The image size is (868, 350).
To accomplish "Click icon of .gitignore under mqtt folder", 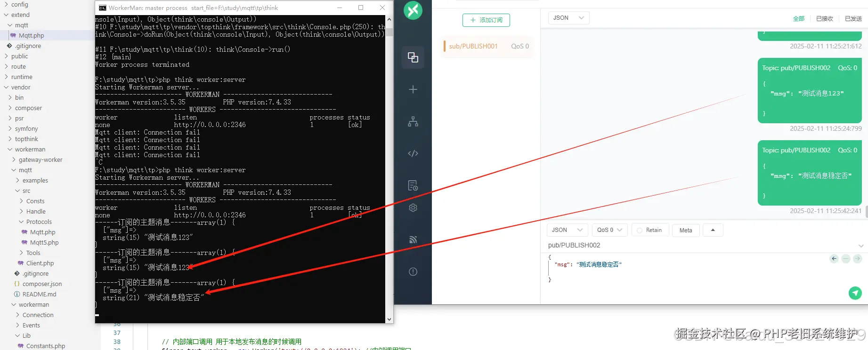I will coord(17,273).
